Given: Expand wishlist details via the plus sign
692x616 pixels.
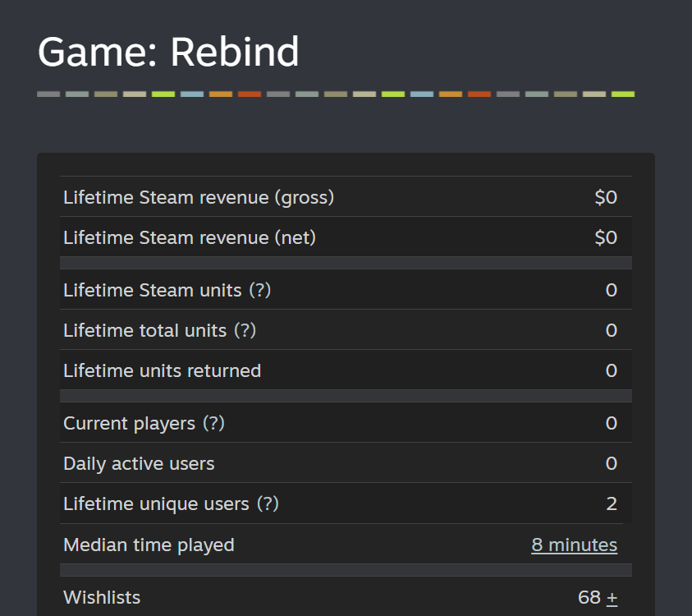Looking at the screenshot, I should [x=612, y=597].
